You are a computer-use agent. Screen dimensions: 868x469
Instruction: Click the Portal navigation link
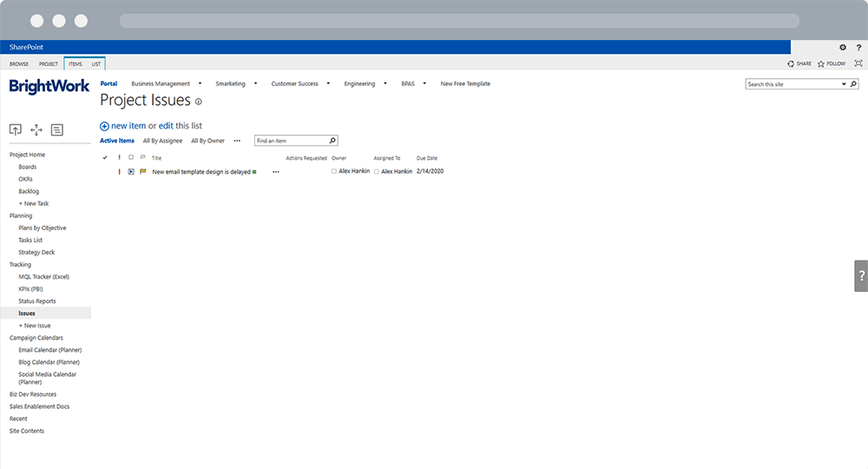coord(108,83)
